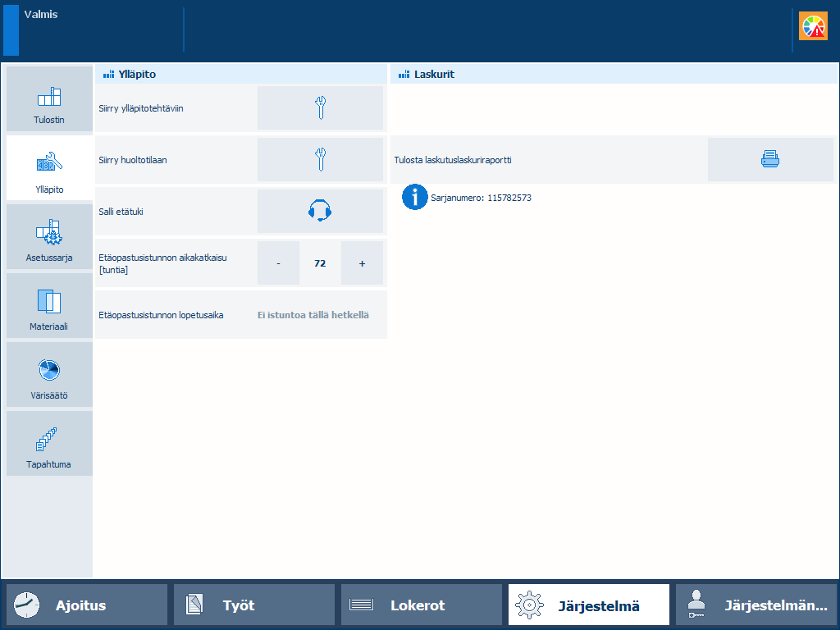Select the Ylläpito sidebar section
The width and height of the screenshot is (840, 630).
click(x=49, y=168)
